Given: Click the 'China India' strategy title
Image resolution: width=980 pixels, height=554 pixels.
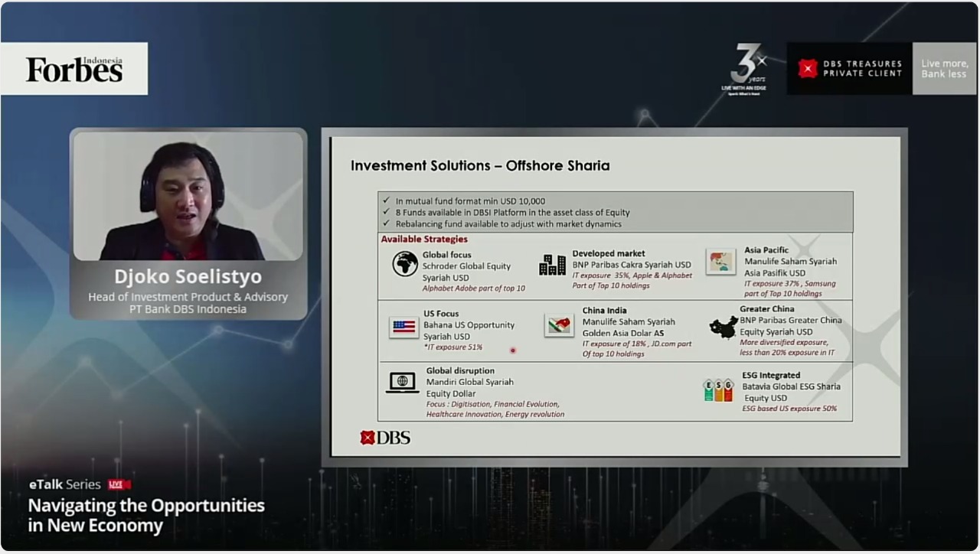Looking at the screenshot, I should (604, 311).
